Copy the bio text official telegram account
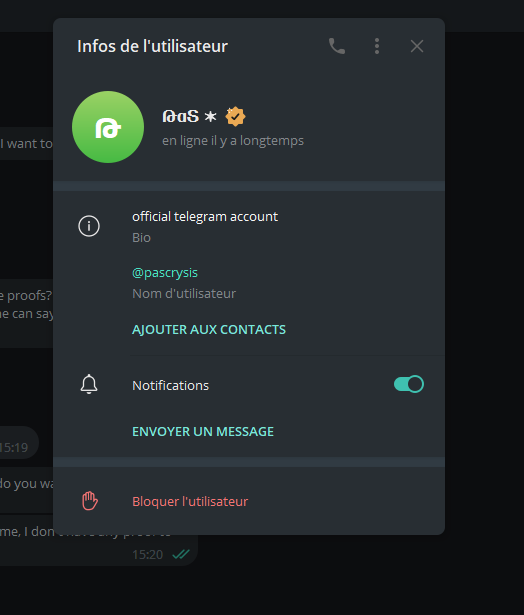The width and height of the screenshot is (524, 615). (x=205, y=217)
